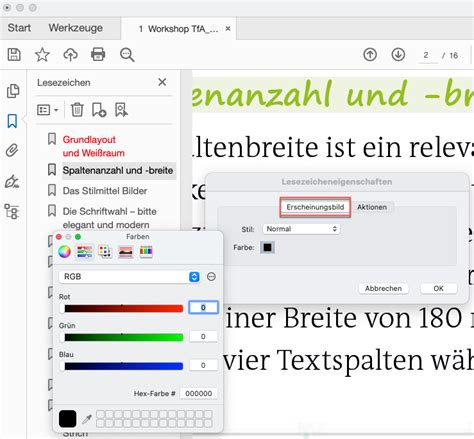474x439 pixels.
Task: Click the Blau value input field
Action: (203, 365)
